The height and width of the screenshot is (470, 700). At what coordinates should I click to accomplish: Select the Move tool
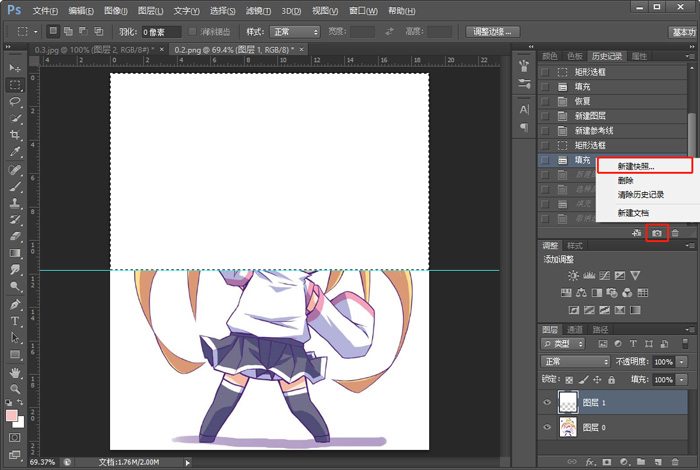(15, 68)
